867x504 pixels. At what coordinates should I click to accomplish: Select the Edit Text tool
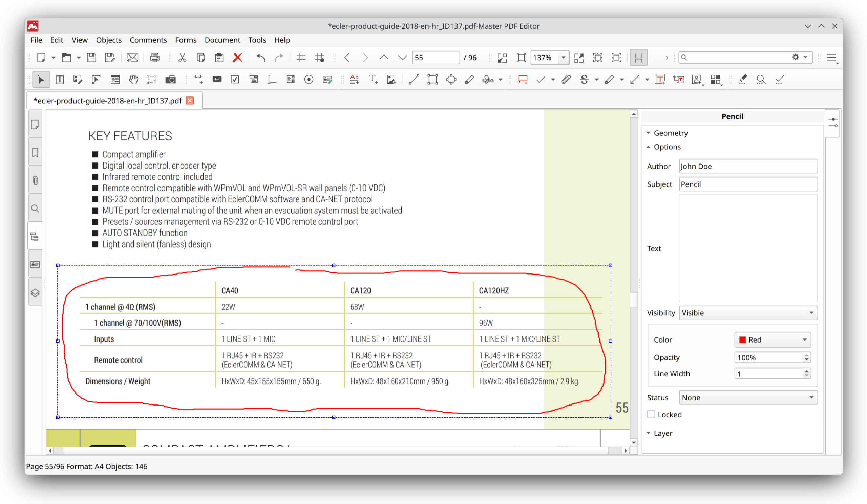[60, 80]
